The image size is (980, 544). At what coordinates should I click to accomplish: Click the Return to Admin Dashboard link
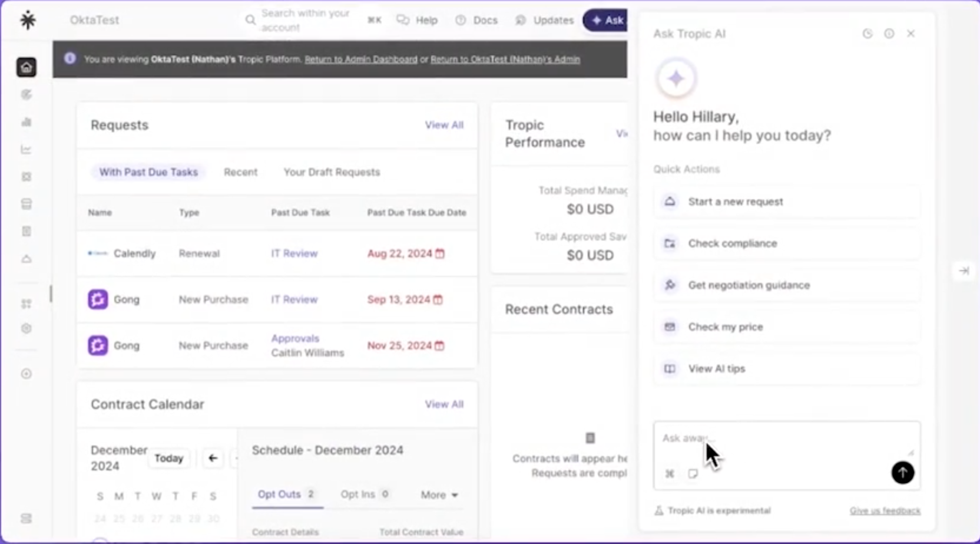361,60
